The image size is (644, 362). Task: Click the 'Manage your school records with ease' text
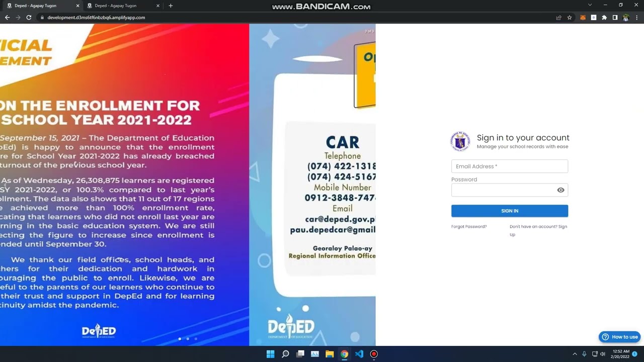pos(522,147)
